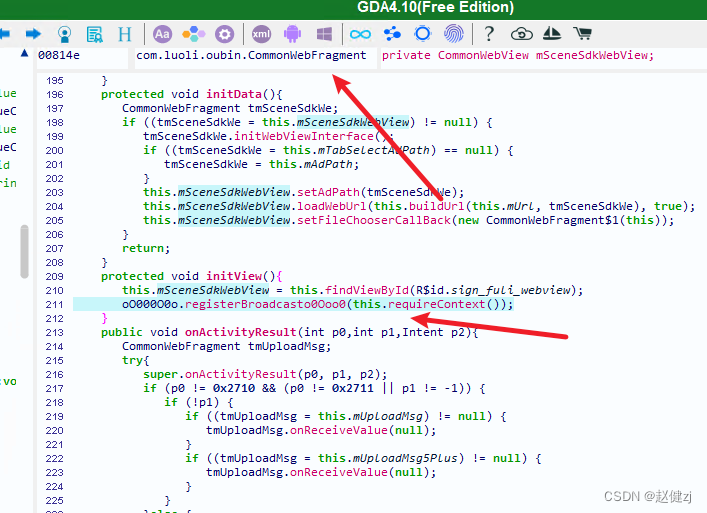Click 0x2711 constant on line 217

[x=353, y=388]
